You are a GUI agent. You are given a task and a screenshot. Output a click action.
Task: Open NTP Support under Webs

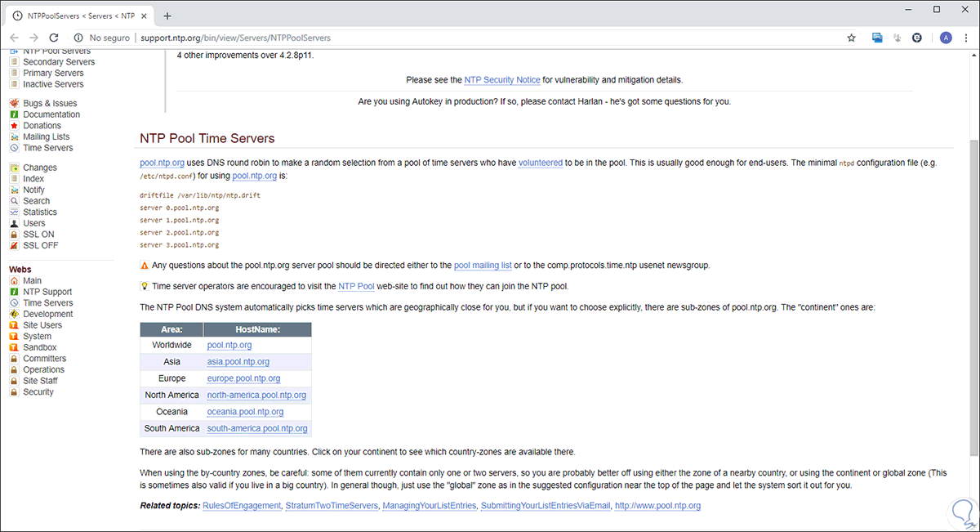(x=47, y=292)
